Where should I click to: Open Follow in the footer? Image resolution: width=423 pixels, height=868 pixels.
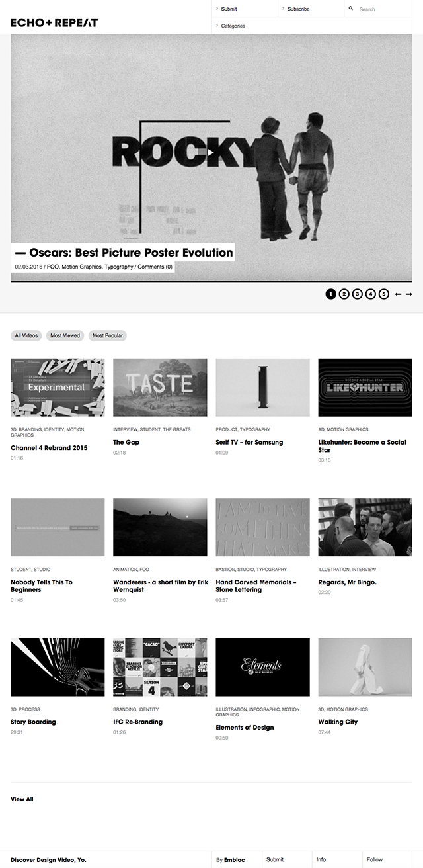pos(375,859)
